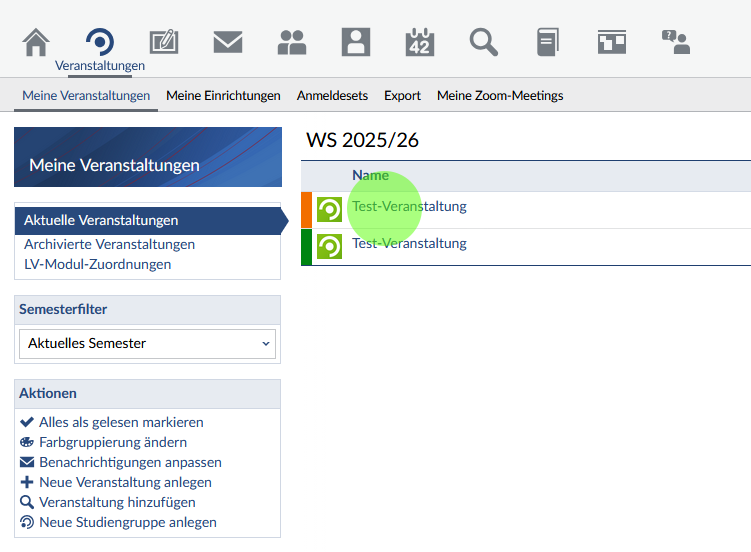
Task: Click Neue Veranstaltung anlegen
Action: click(x=125, y=482)
